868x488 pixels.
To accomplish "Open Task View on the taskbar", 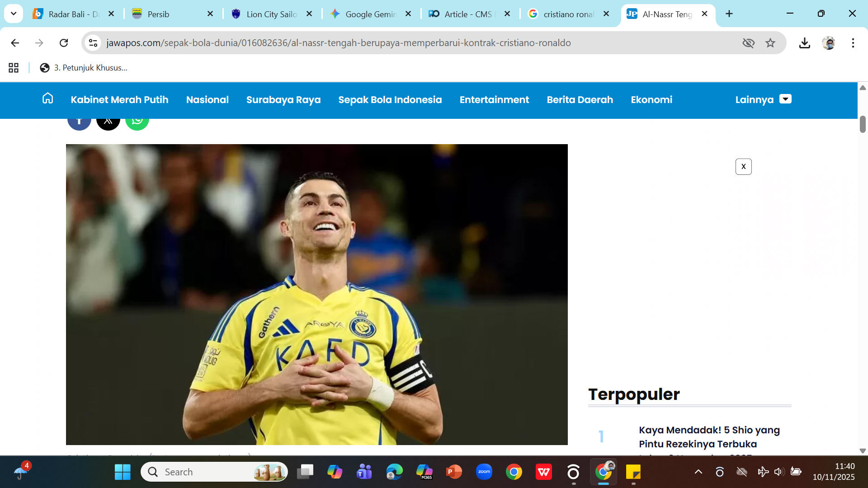I will pos(305,472).
